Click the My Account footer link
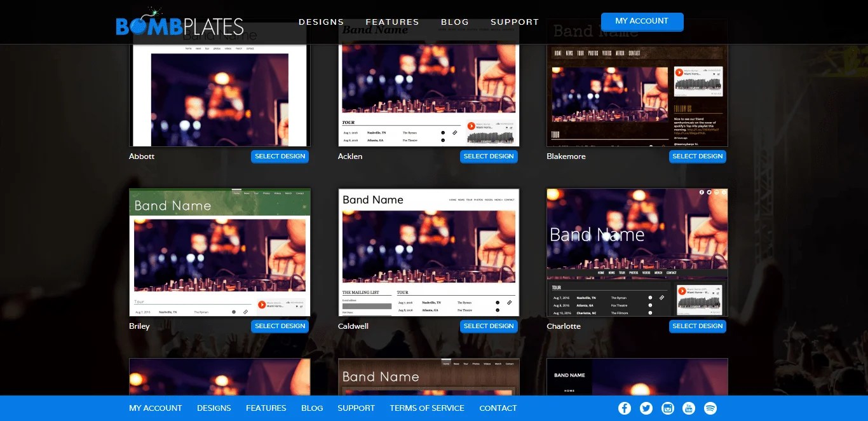 [156, 408]
